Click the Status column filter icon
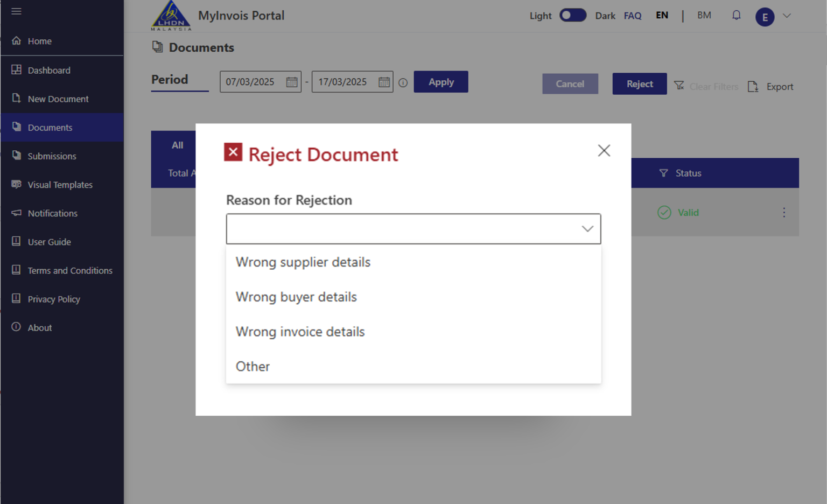The width and height of the screenshot is (827, 504). pyautogui.click(x=663, y=173)
